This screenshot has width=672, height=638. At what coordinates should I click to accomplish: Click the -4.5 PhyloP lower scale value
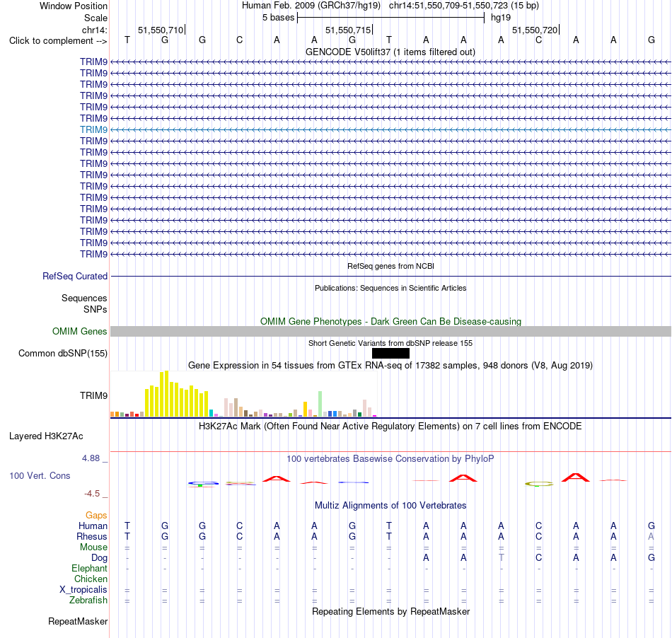(x=92, y=494)
